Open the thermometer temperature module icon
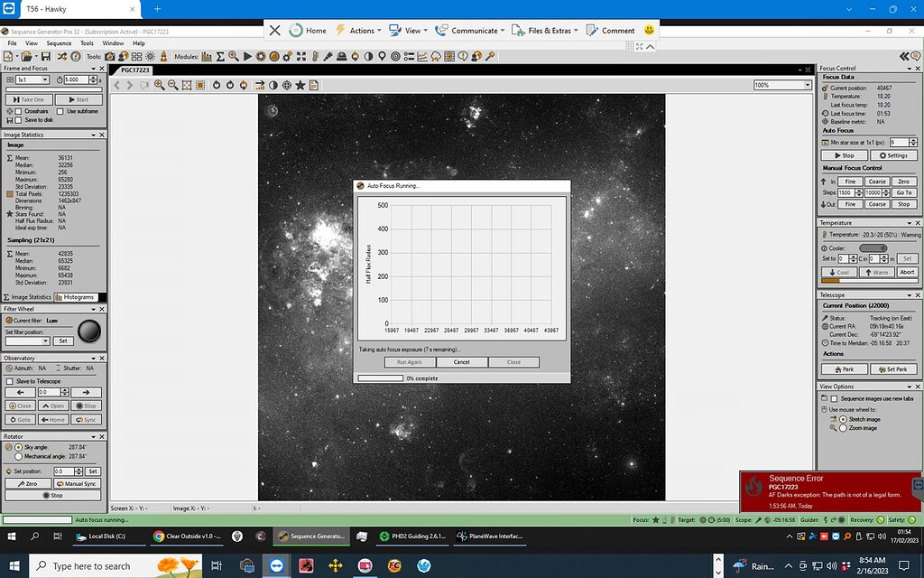924x578 pixels. pos(315,57)
